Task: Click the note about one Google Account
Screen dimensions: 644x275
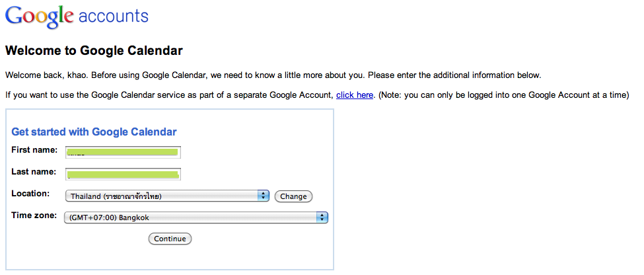Action: (503, 95)
